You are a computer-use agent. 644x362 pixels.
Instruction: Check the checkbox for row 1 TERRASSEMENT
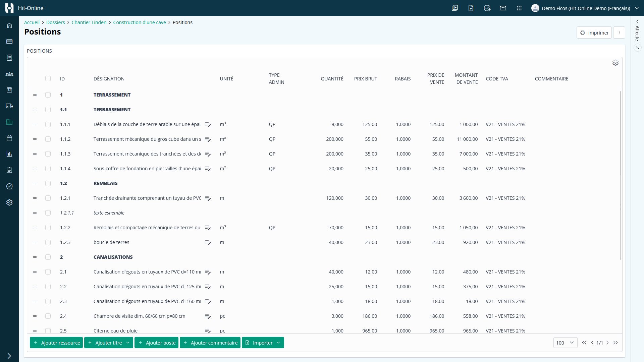pyautogui.click(x=48, y=95)
